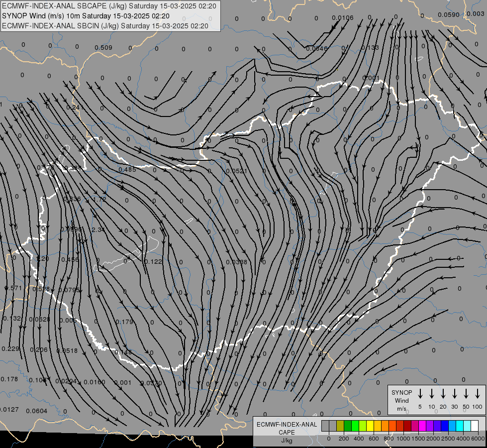Select the dark red swatch after 1000
Viewport: 487px width, 448px height.
coord(407,426)
